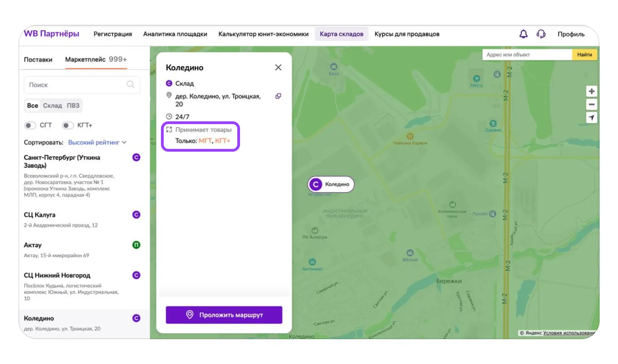Viewport: 618px width, 364px height.
Task: Zoom out on the map
Action: pos(592,105)
